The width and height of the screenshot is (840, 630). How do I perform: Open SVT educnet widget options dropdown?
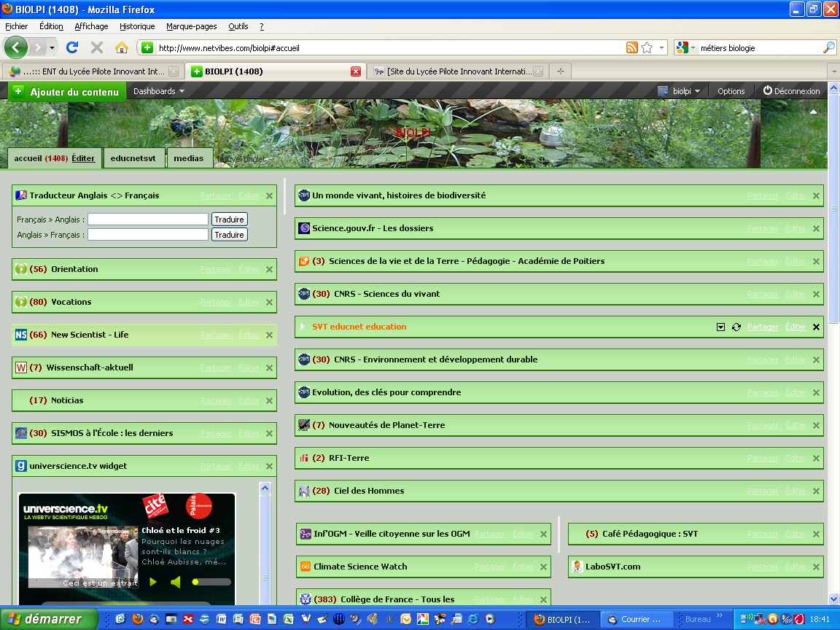[720, 327]
